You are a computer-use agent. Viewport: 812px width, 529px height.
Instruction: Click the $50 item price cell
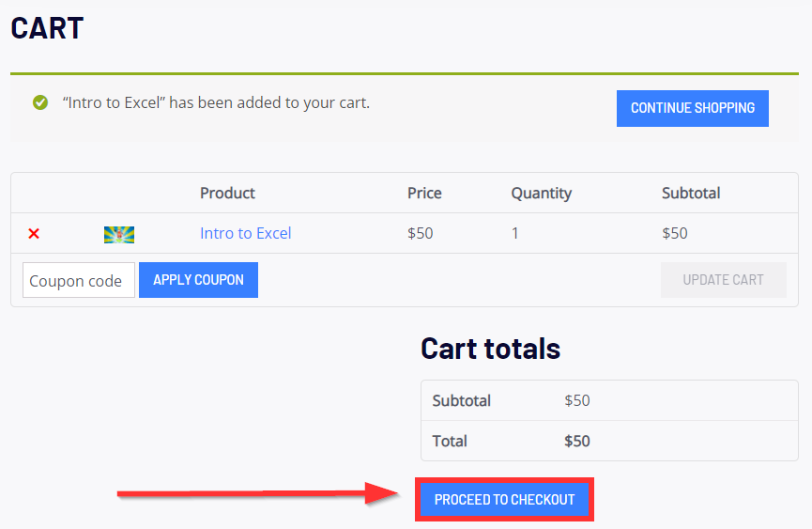click(420, 233)
